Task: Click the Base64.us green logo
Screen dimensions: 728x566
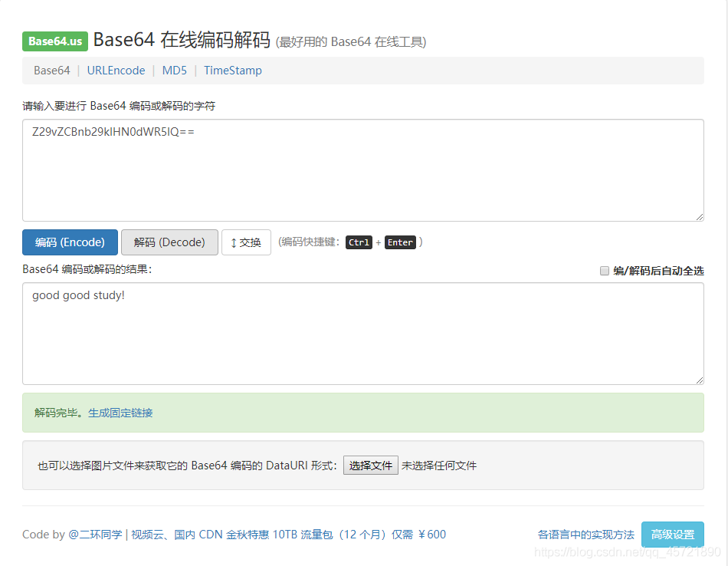Action: (55, 41)
